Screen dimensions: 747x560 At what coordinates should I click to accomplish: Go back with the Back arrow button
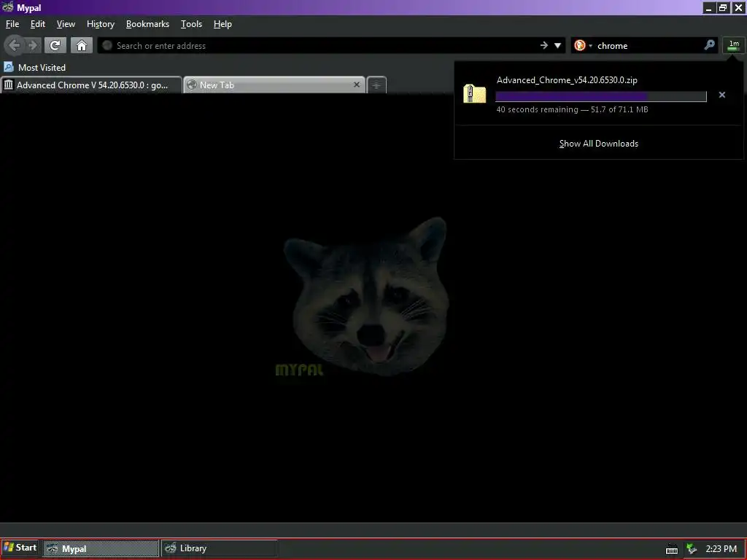click(x=15, y=45)
